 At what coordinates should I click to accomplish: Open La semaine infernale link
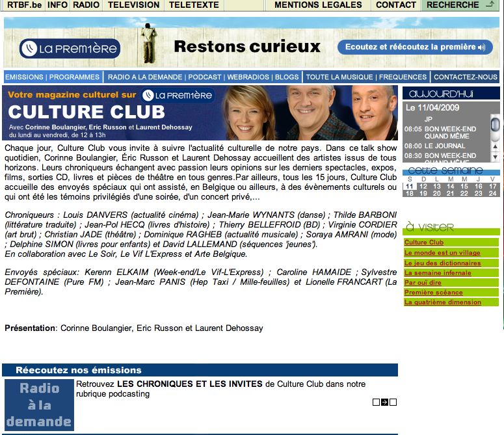point(437,272)
